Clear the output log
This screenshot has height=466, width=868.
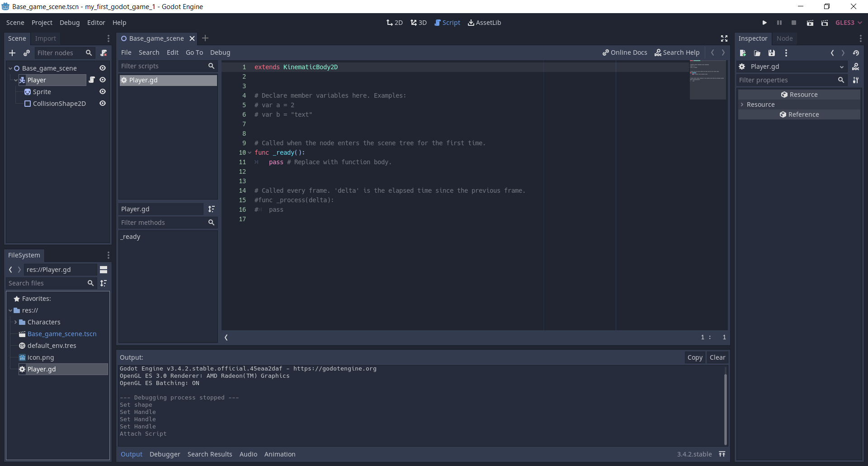pyautogui.click(x=717, y=357)
